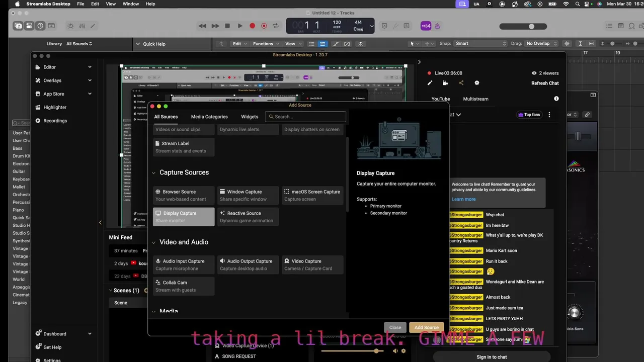Click the Add Source button
The image size is (644, 362).
click(427, 327)
